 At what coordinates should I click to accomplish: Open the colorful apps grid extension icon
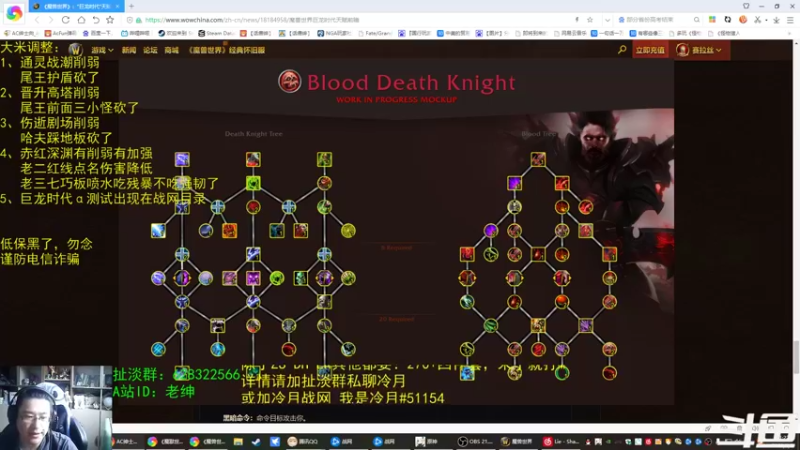pyautogui.click(x=712, y=20)
